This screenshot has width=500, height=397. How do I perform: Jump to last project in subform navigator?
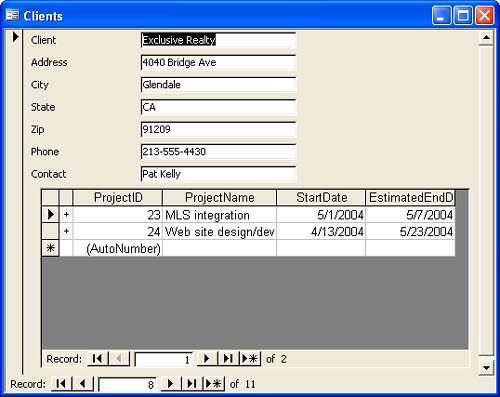pos(228,359)
